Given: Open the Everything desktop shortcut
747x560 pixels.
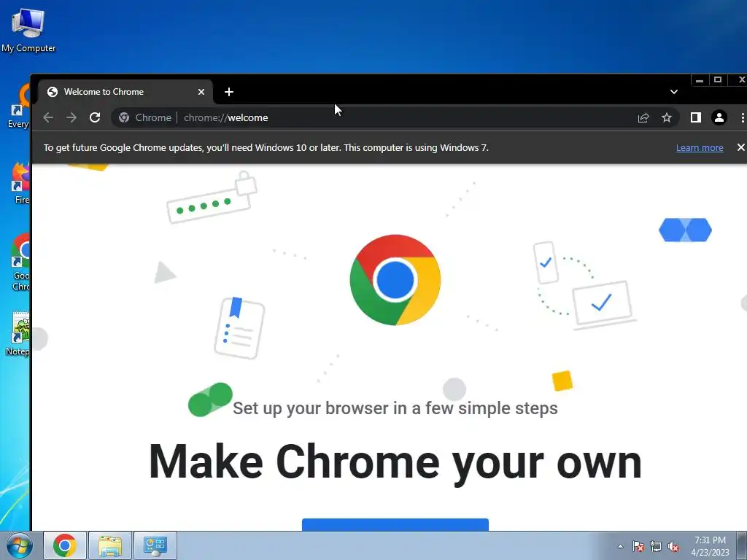Looking at the screenshot, I should (19, 107).
